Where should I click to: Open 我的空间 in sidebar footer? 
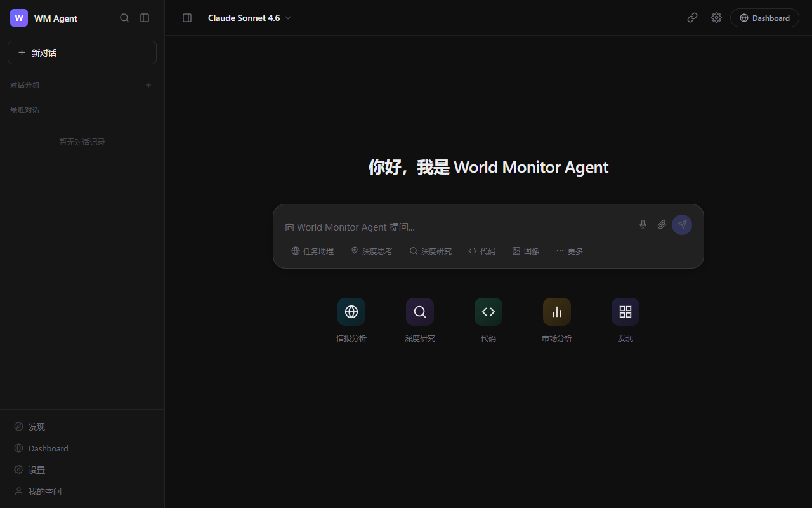click(82, 491)
